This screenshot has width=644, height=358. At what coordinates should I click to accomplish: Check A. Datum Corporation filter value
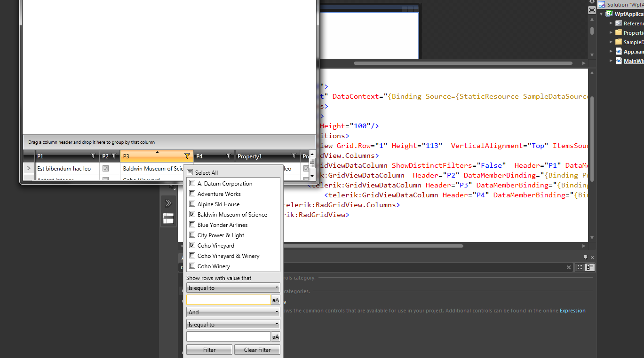coord(192,183)
